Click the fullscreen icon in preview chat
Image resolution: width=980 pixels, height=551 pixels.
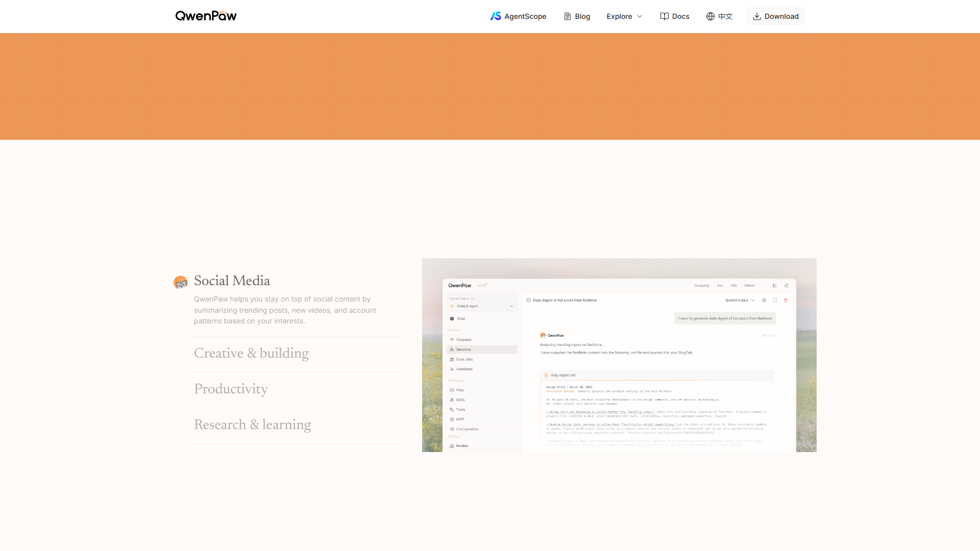(775, 300)
